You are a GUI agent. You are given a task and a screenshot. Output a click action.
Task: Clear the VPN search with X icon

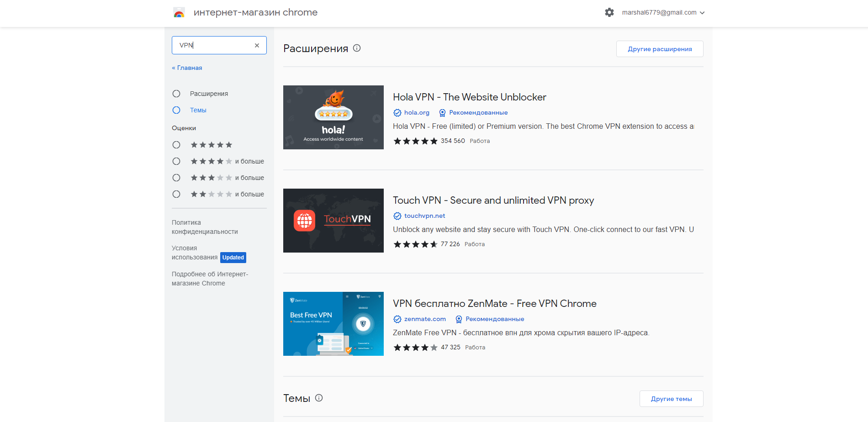pyautogui.click(x=257, y=45)
